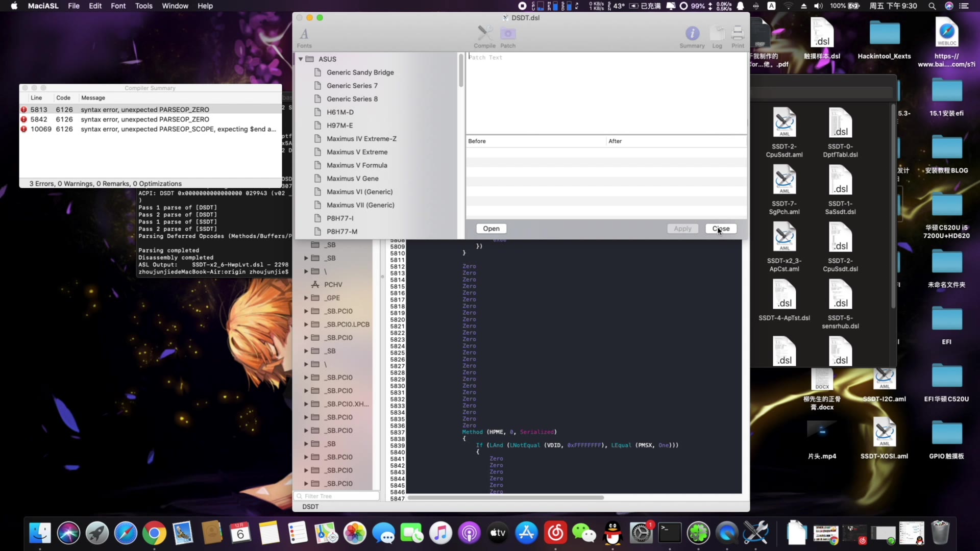Screen dimensions: 980x551
Task: Expand the ASUS patches folder
Action: click(x=300, y=59)
